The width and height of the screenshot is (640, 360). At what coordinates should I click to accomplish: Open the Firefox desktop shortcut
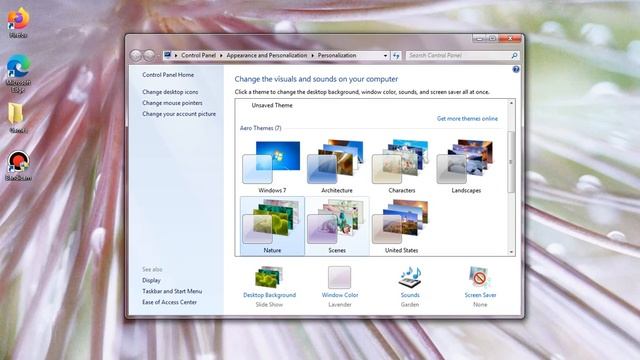pyautogui.click(x=18, y=20)
